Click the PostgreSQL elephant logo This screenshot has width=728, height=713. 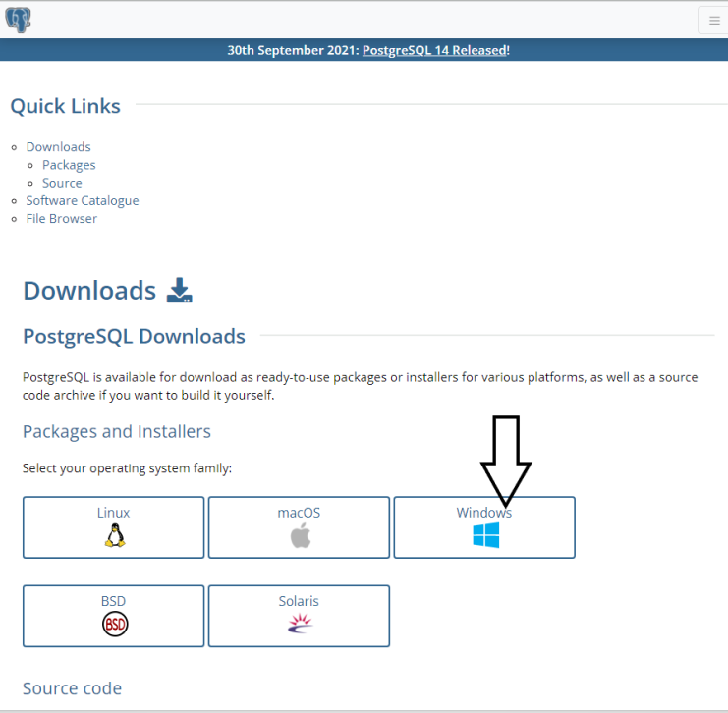click(18, 20)
